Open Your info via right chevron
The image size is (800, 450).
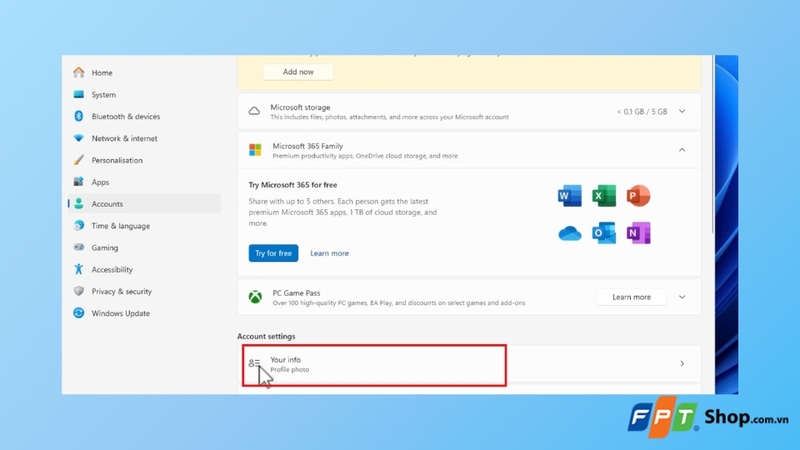[682, 364]
